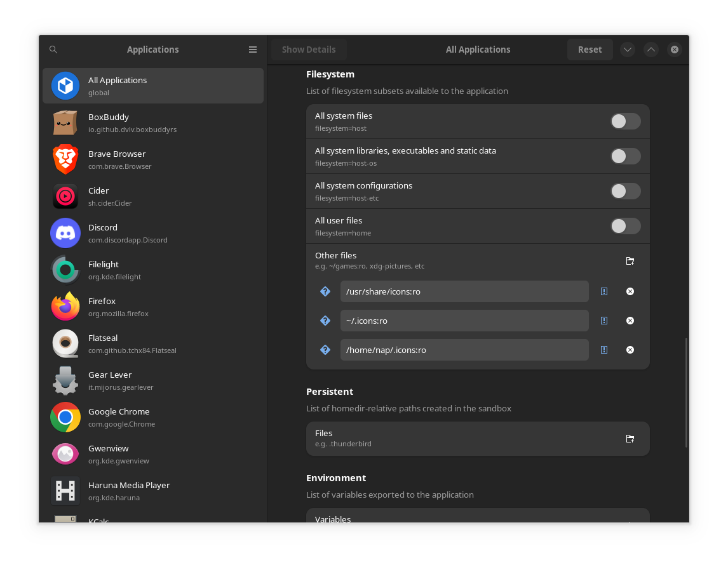Select the com.discordapp.Discord label
This screenshot has width=728, height=565.
point(128,240)
